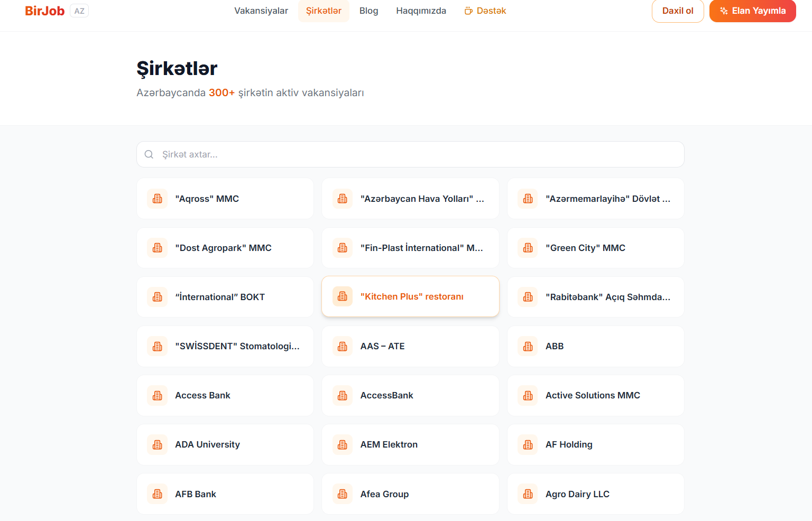Viewport: 812px width, 521px height.
Task: Open the building icon for Access Bank
Action: pyautogui.click(x=158, y=395)
